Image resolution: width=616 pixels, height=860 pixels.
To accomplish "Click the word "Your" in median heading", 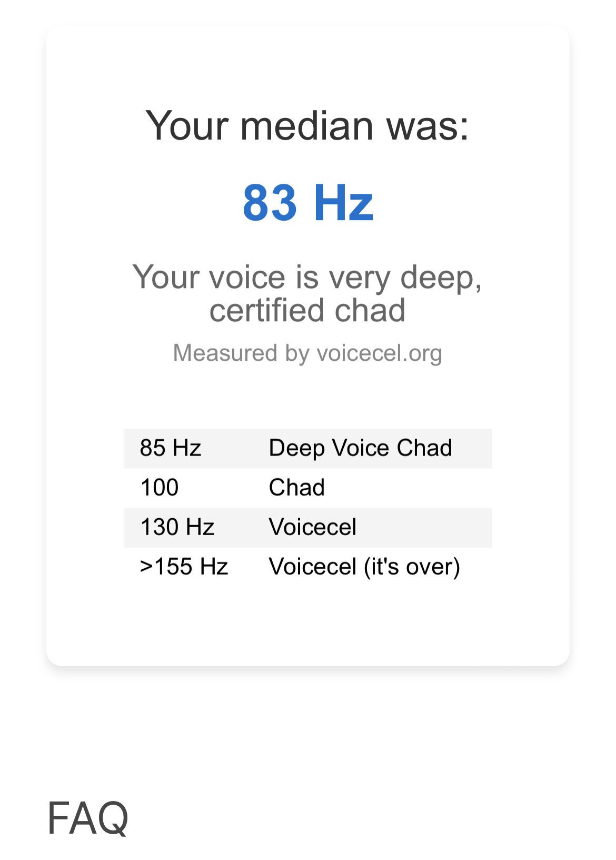I will pos(187,126).
